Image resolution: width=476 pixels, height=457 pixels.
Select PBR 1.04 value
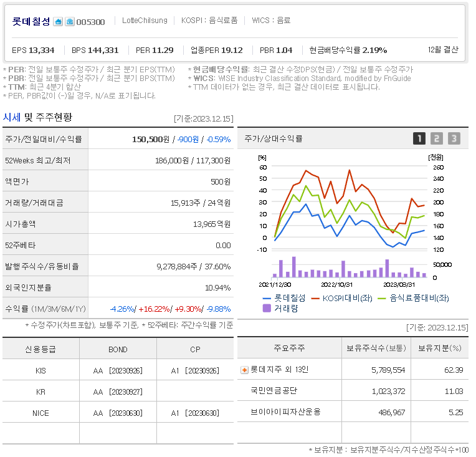(x=276, y=50)
